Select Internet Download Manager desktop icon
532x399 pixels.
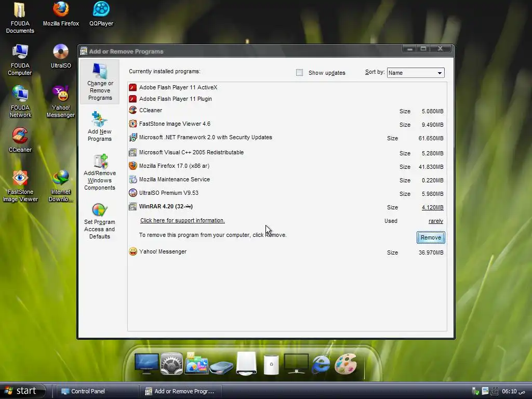point(61,186)
